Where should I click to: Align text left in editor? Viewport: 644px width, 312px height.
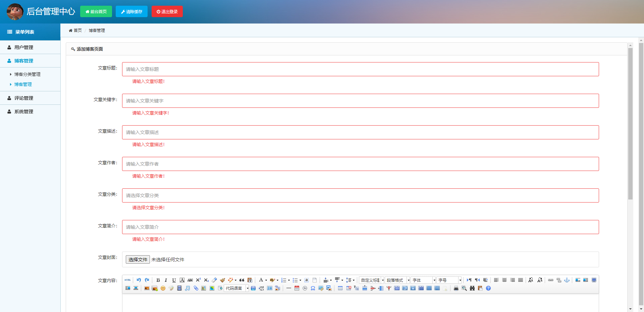[x=496, y=280]
